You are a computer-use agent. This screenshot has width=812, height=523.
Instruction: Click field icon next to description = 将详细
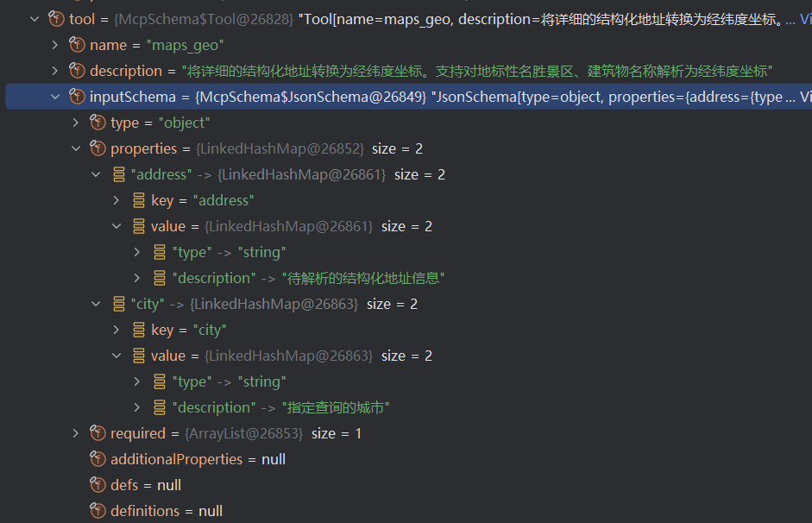point(77,71)
